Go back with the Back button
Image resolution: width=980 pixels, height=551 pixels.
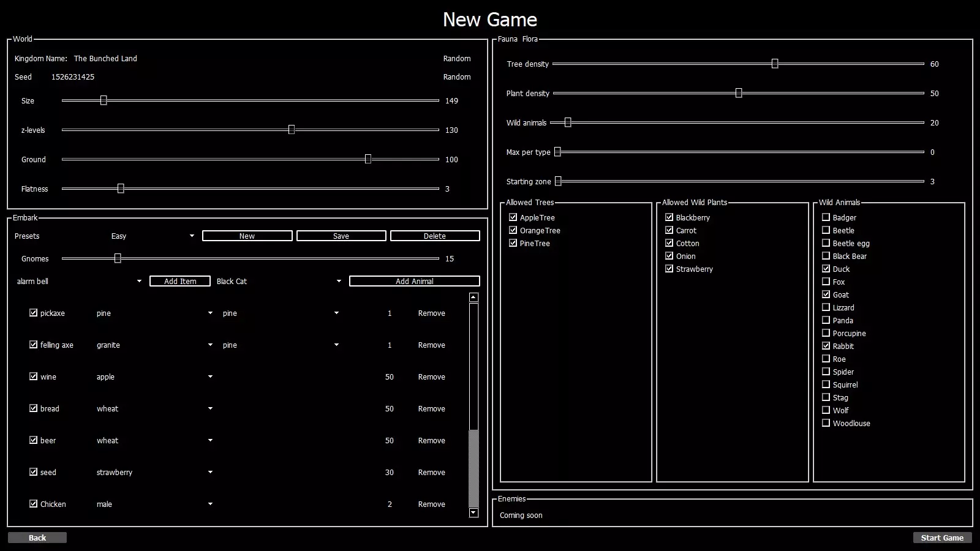[x=37, y=538]
